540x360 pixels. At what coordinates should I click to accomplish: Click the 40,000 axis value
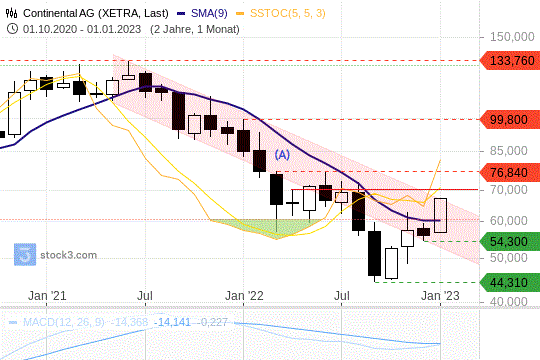pyautogui.click(x=509, y=302)
